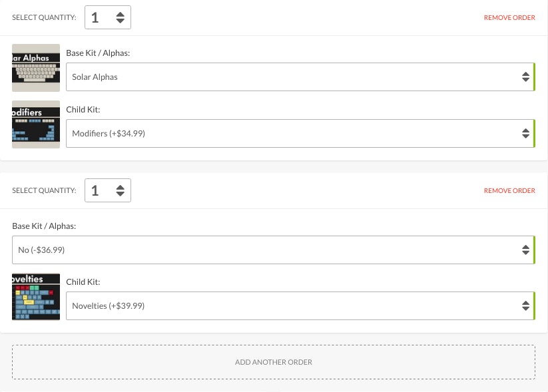548x392 pixels.
Task: Remove the first order
Action: pyautogui.click(x=509, y=18)
